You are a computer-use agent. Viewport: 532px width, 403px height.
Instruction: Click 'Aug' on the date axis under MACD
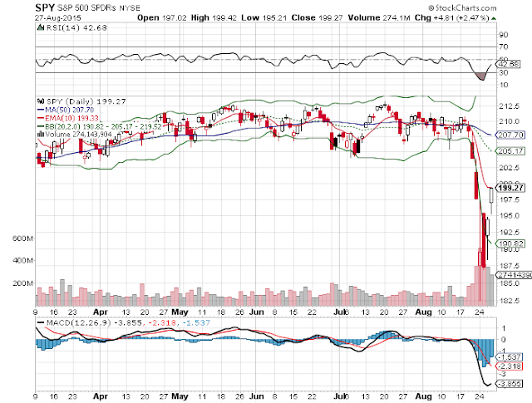[x=423, y=396]
